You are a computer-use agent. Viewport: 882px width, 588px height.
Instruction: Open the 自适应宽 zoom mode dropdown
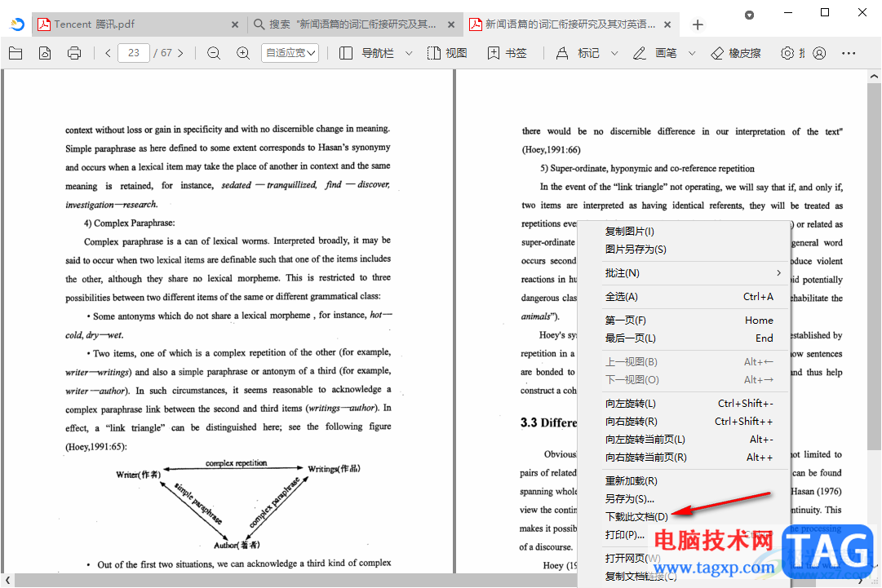point(290,53)
